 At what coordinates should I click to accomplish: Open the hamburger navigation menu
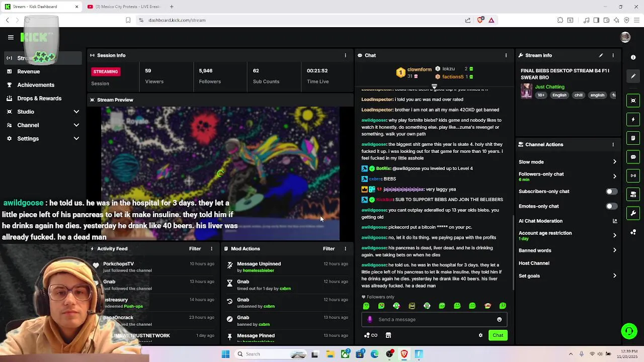pos(11,37)
